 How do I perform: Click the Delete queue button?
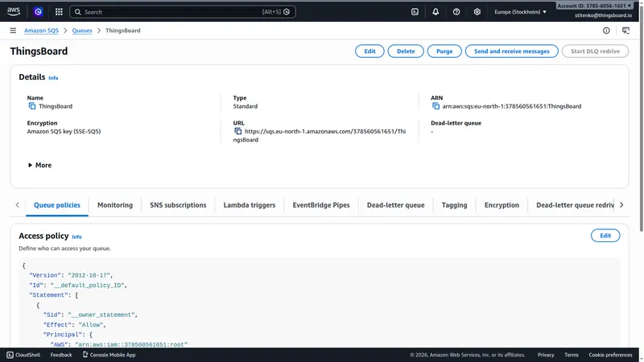(x=406, y=51)
